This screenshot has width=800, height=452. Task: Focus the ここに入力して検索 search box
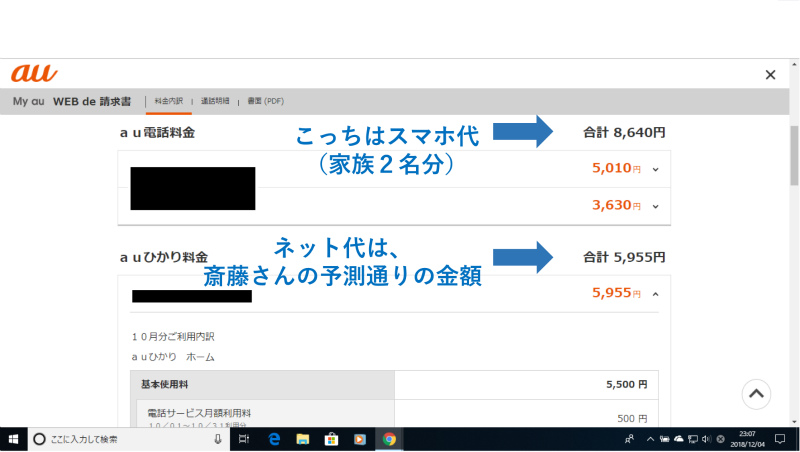click(129, 439)
